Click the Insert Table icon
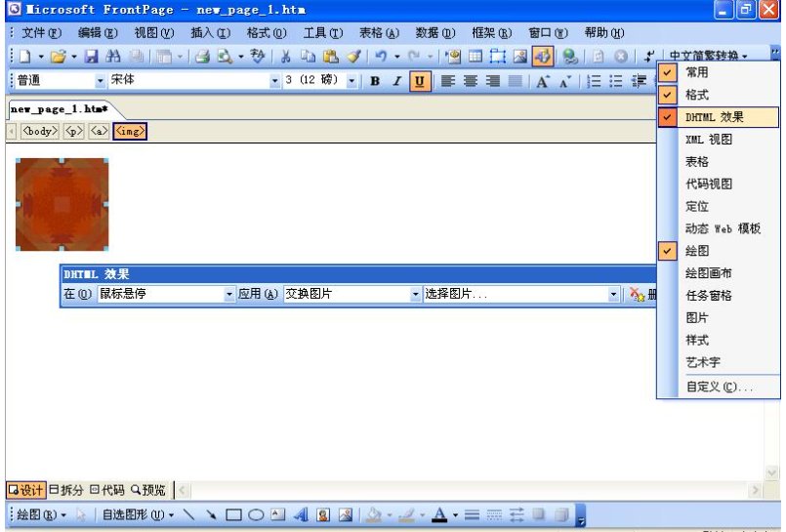Screen dimensions: 786x532 (x=476, y=56)
